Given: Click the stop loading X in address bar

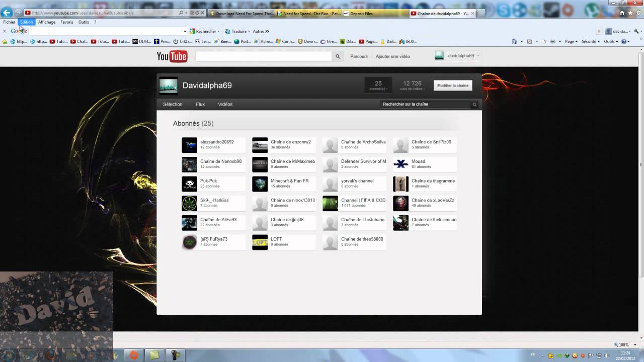Looking at the screenshot, I should [203, 13].
